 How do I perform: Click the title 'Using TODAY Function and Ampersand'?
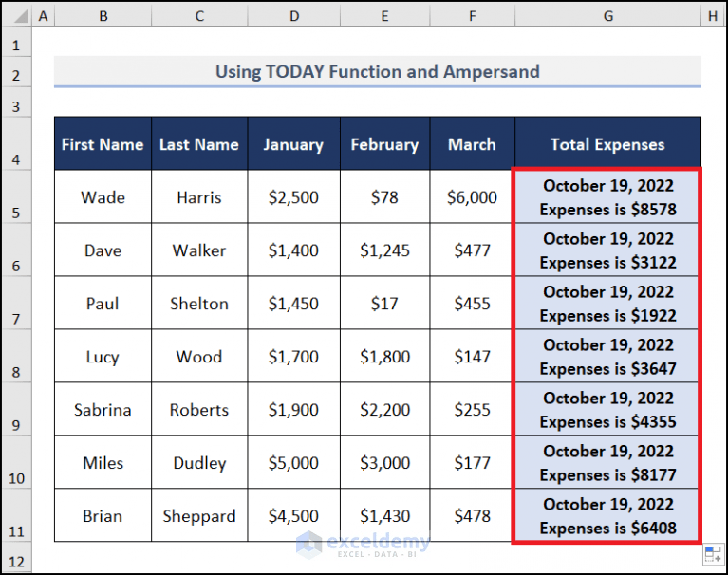point(378,71)
